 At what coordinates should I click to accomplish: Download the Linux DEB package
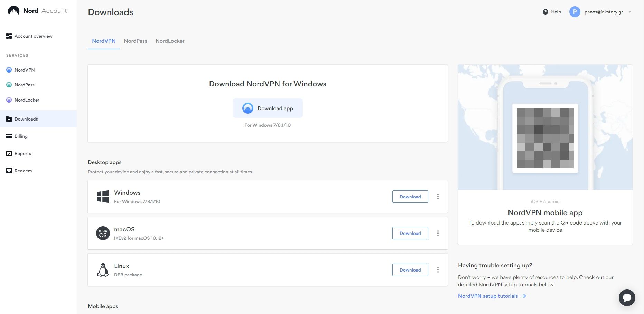click(410, 270)
